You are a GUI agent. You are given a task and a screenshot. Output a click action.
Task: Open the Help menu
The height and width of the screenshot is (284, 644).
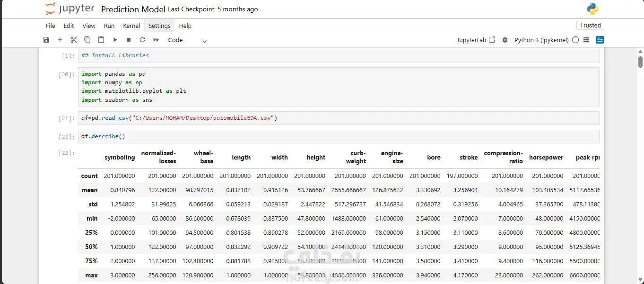(x=185, y=26)
